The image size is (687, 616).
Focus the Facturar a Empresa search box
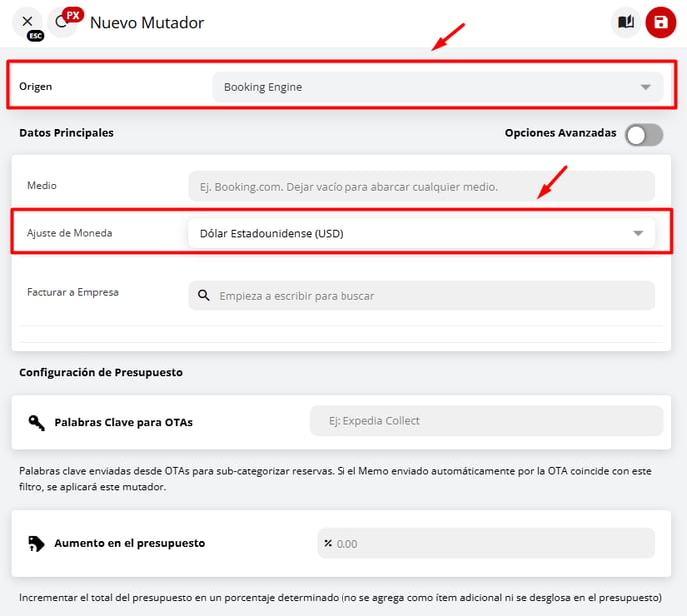tap(429, 296)
